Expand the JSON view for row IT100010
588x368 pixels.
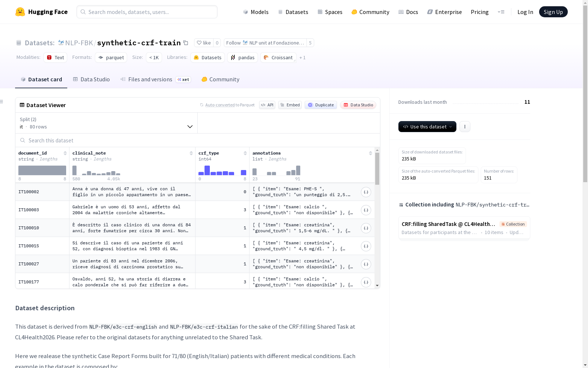tap(366, 228)
